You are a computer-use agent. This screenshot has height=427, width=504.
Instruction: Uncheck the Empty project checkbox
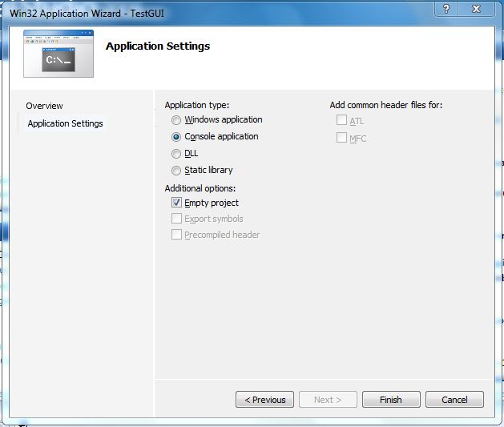pyautogui.click(x=176, y=203)
